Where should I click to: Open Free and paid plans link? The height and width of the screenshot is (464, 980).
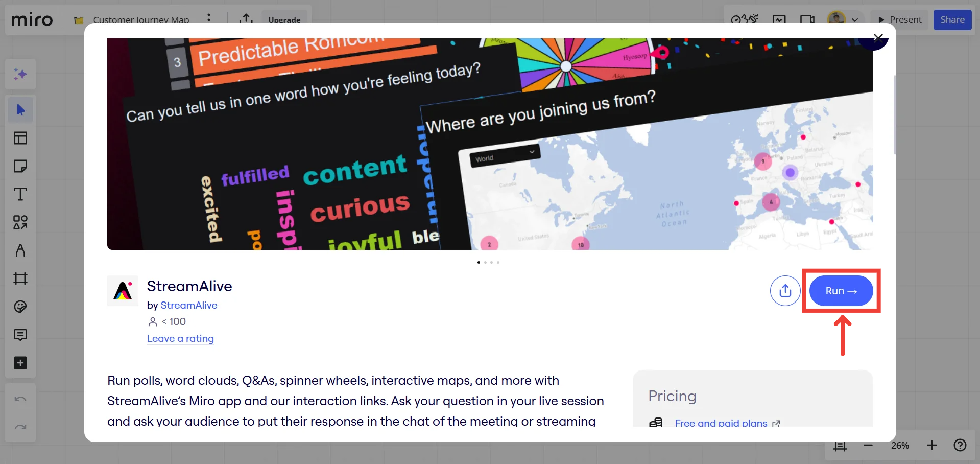[x=721, y=423]
